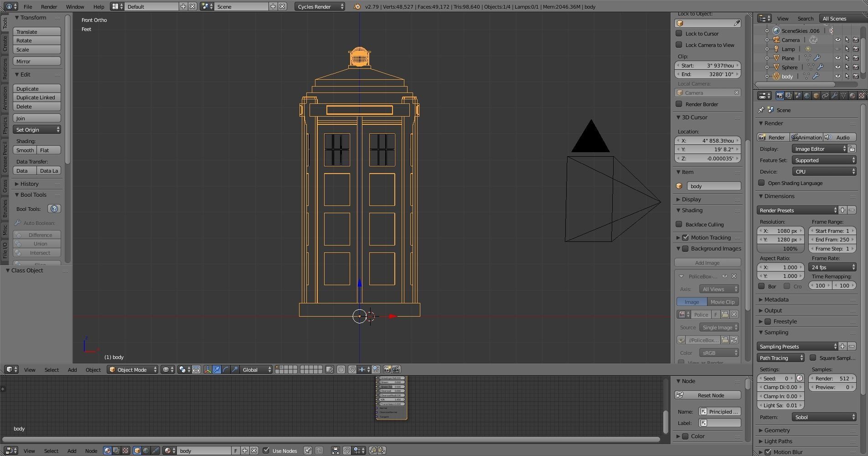Open the World properties tab (globe icon)
The width and height of the screenshot is (868, 456).
click(807, 96)
